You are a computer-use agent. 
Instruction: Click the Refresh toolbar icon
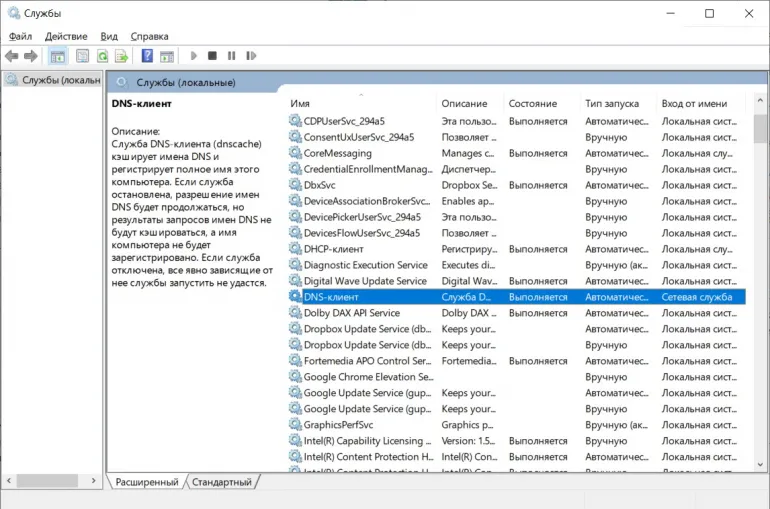pyautogui.click(x=102, y=56)
